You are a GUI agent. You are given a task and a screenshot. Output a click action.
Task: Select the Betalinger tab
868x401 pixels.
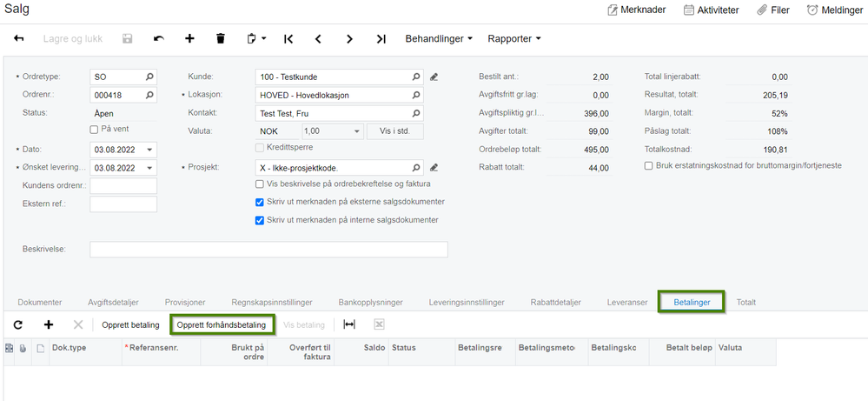point(692,303)
